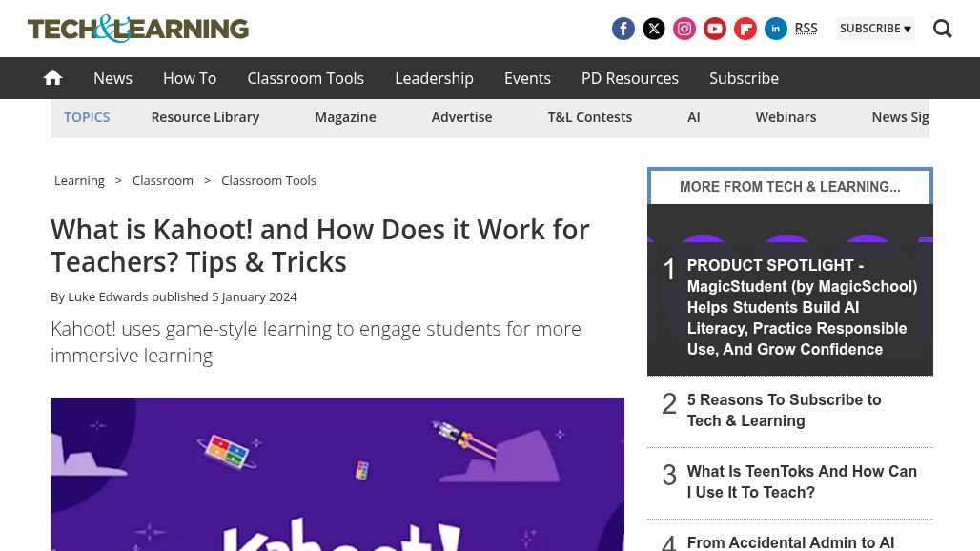Image resolution: width=980 pixels, height=551 pixels.
Task: Open the Webinars topic
Action: coord(786,116)
